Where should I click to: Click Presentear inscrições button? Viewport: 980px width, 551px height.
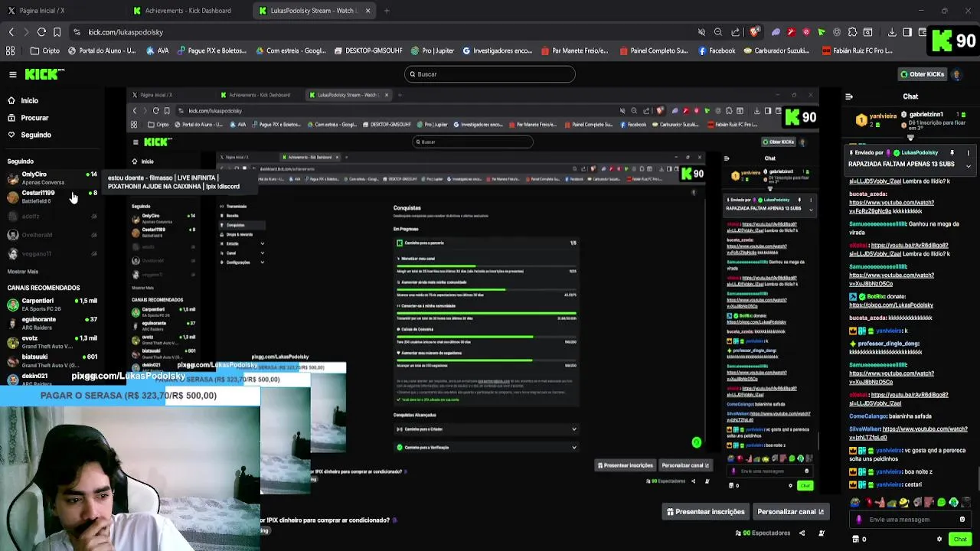[x=705, y=512]
